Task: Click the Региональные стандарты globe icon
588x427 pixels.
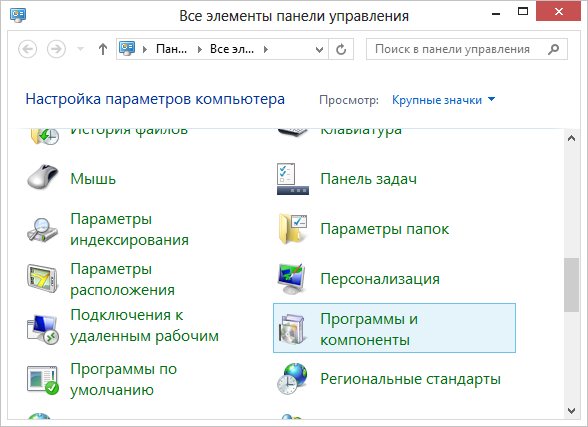Action: 292,378
